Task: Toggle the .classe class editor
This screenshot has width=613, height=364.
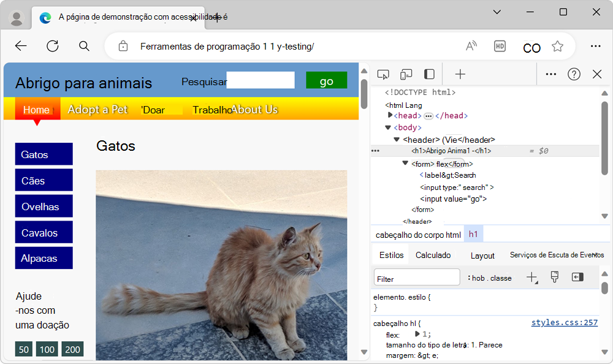Action: click(x=500, y=277)
